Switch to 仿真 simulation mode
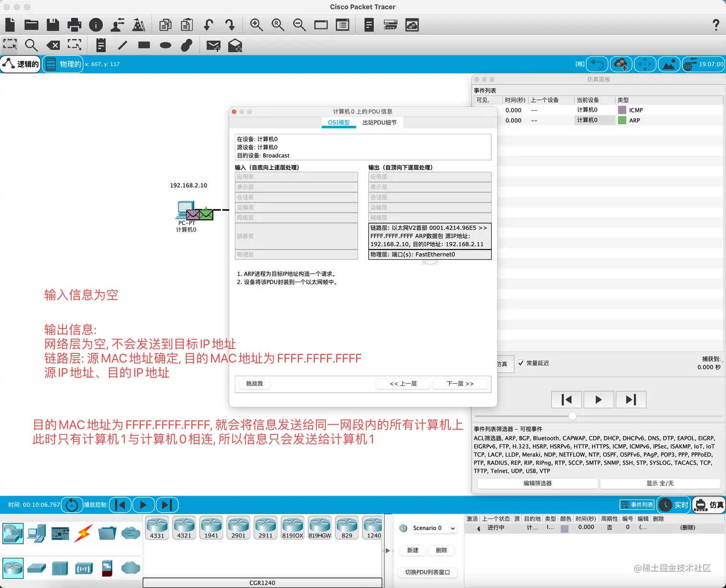 (x=709, y=504)
